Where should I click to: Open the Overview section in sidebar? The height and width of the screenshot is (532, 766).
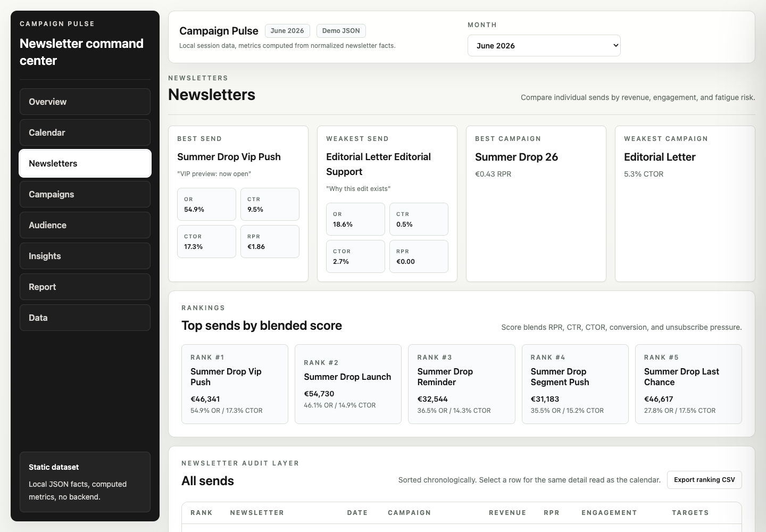[85, 102]
